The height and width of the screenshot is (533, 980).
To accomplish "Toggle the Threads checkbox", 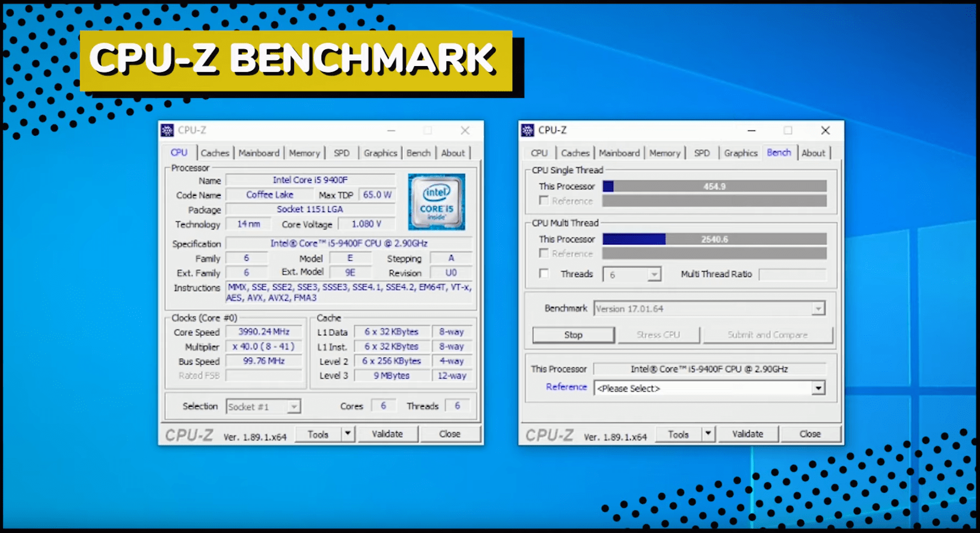I will pos(544,273).
